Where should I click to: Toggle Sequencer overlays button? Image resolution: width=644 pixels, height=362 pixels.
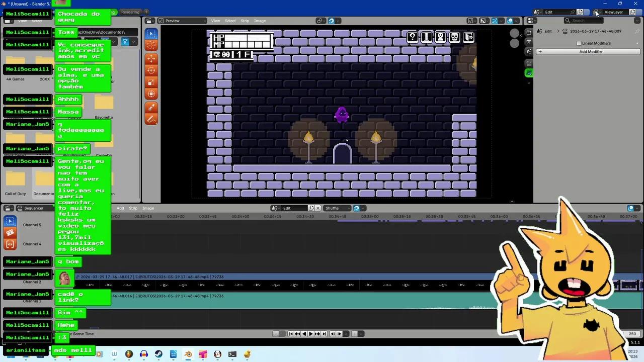(630, 208)
